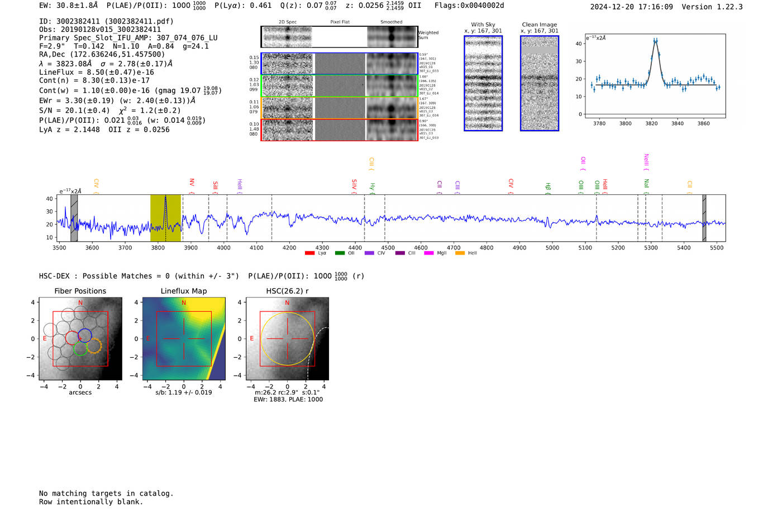Click the "S/N = 20.1(±0.4)" value
The height and width of the screenshot is (532, 782).
coord(75,111)
